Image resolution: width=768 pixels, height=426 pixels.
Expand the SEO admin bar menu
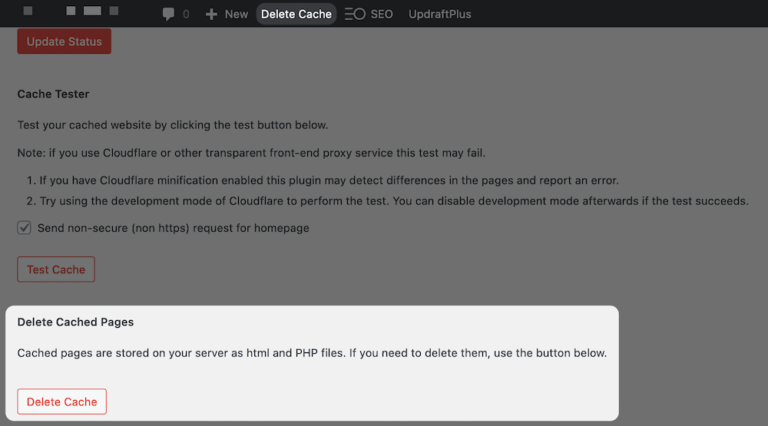pyautogui.click(x=382, y=14)
